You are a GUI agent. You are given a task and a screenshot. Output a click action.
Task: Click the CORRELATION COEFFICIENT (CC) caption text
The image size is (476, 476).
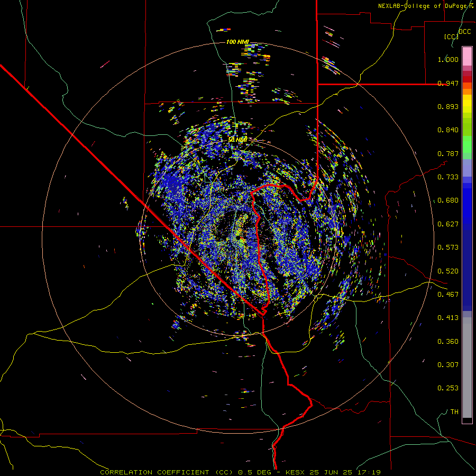click(x=167, y=472)
